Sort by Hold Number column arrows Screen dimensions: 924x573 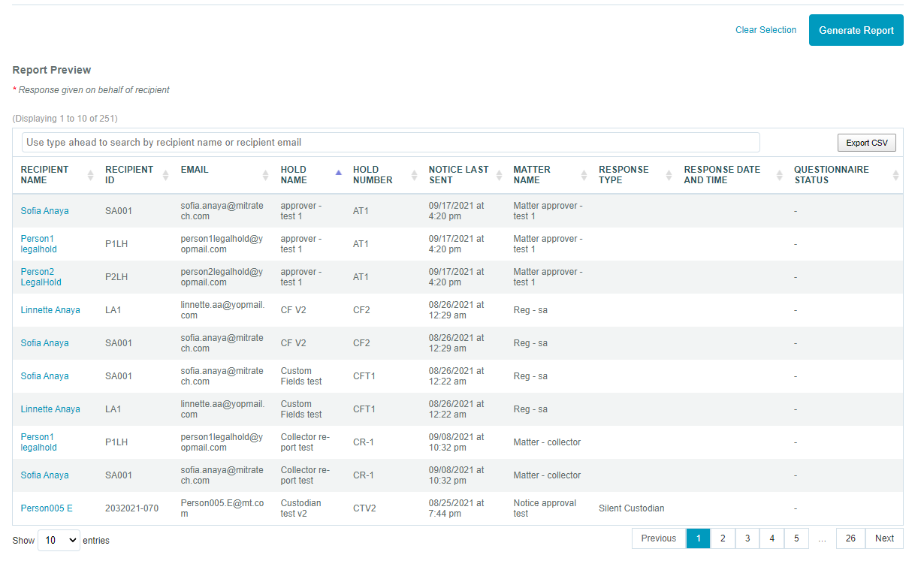415,175
